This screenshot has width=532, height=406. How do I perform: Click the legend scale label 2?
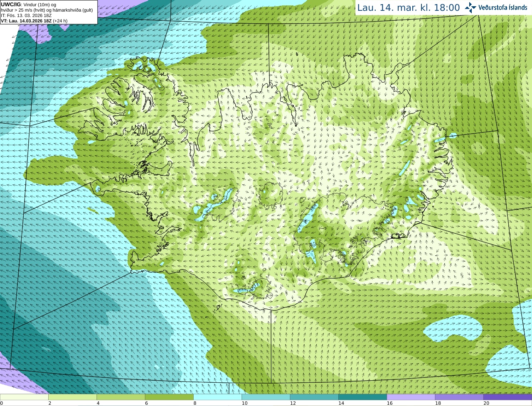pyautogui.click(x=50, y=403)
